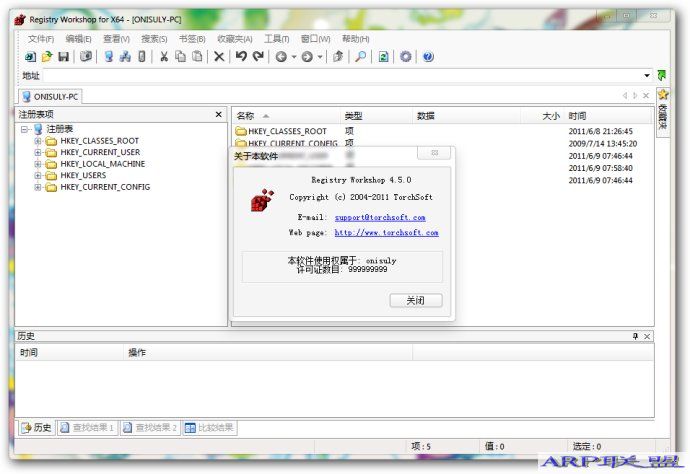
Task: Click the save floppy disk icon
Action: 64,56
